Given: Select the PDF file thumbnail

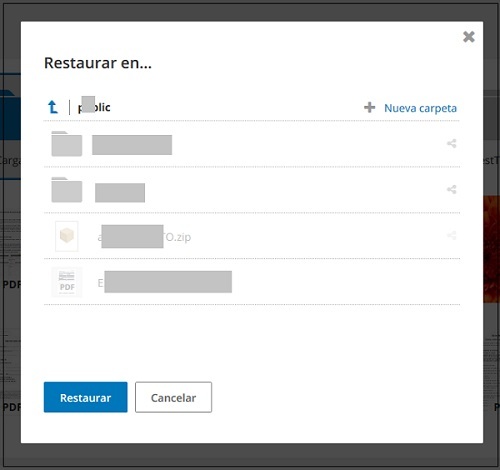Looking at the screenshot, I should 67,282.
